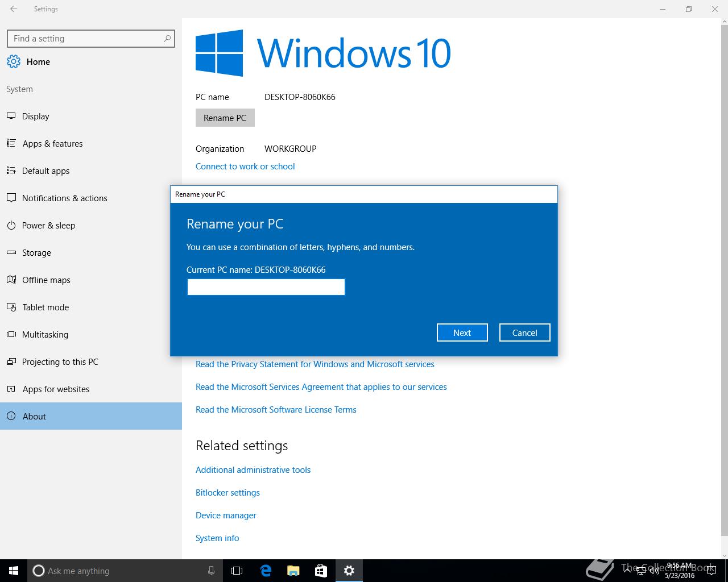Open Windows Store from taskbar
This screenshot has height=582, width=728.
click(321, 571)
